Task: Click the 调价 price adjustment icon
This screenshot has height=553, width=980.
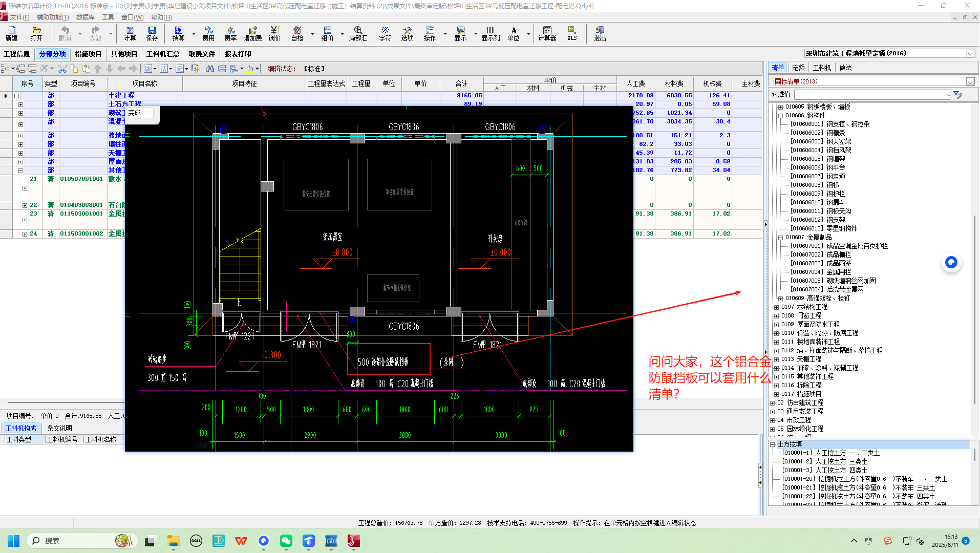Action: (274, 34)
